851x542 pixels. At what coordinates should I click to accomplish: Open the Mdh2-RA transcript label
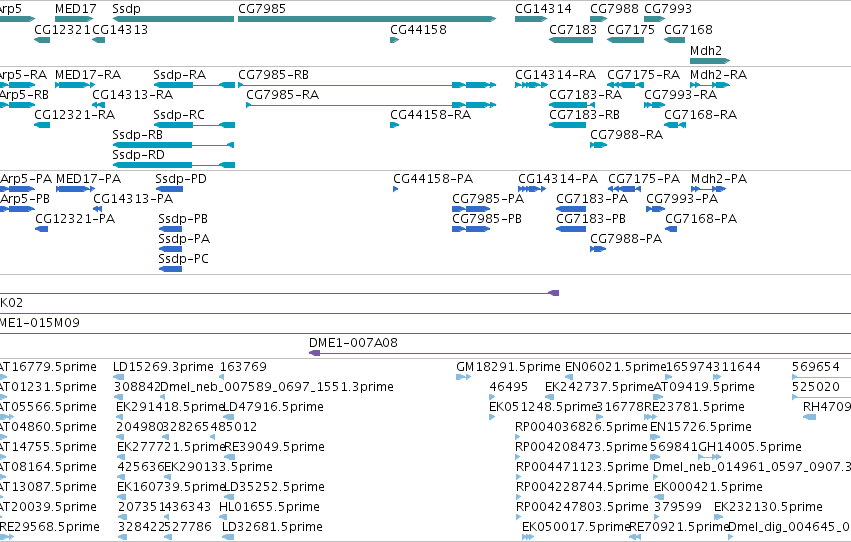(719, 74)
